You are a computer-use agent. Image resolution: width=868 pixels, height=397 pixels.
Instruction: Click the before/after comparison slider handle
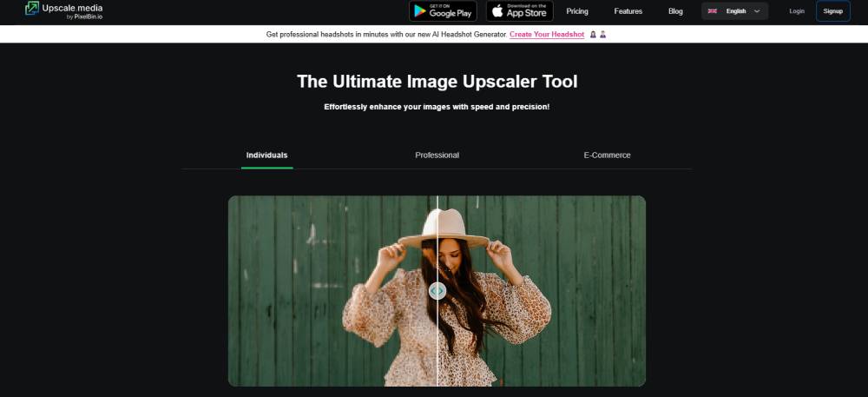(x=437, y=291)
